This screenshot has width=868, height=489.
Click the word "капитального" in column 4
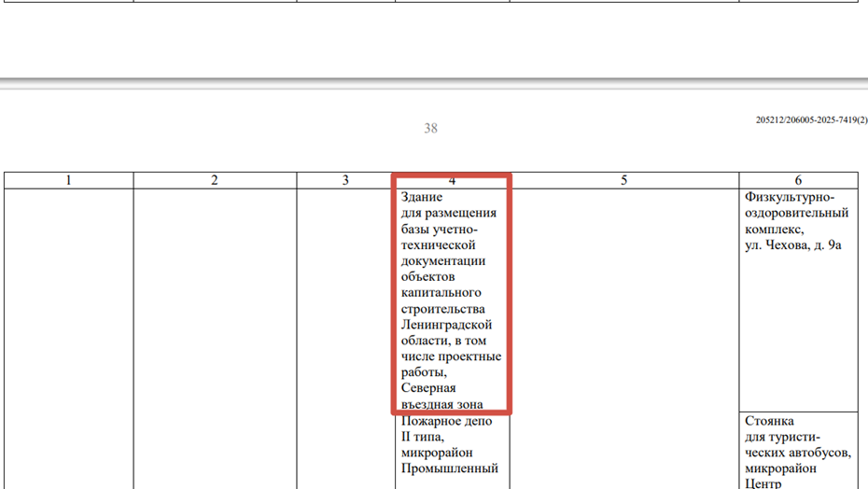coord(441,292)
